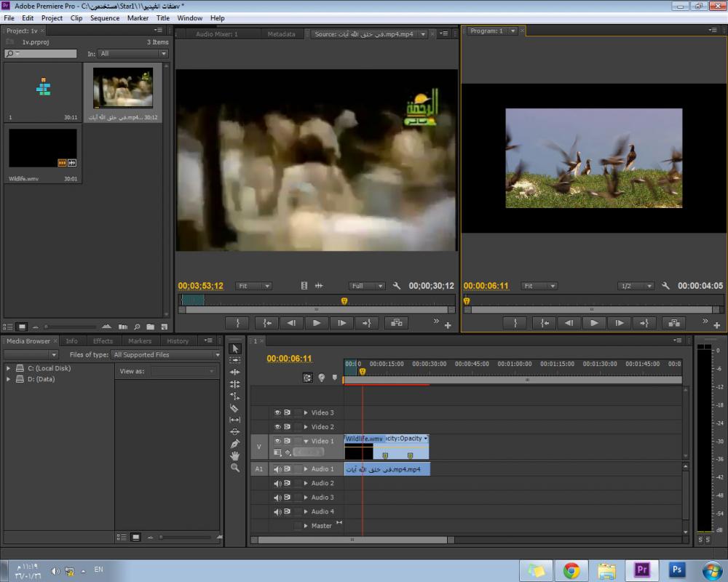Mute Audio 3 track speaker toggle
Image resolution: width=728 pixels, height=582 pixels.
(277, 498)
